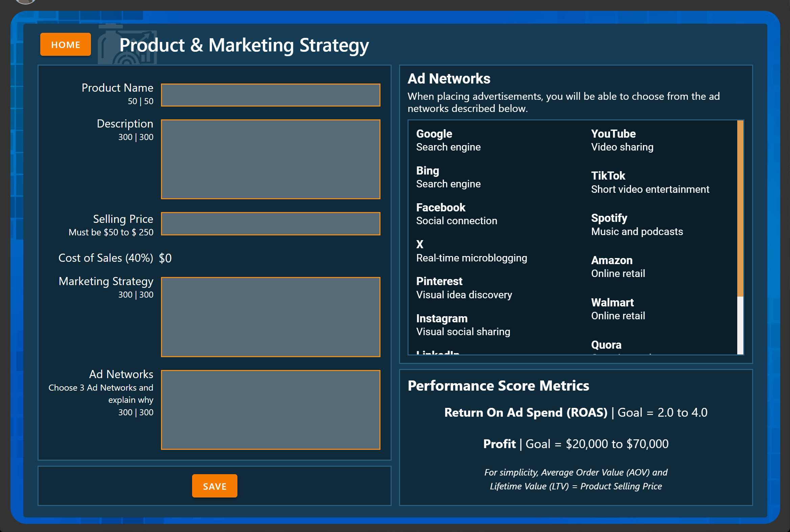Click the Return On Ad Spend (ROAS) goal line
Image resolution: width=790 pixels, height=532 pixels.
576,412
